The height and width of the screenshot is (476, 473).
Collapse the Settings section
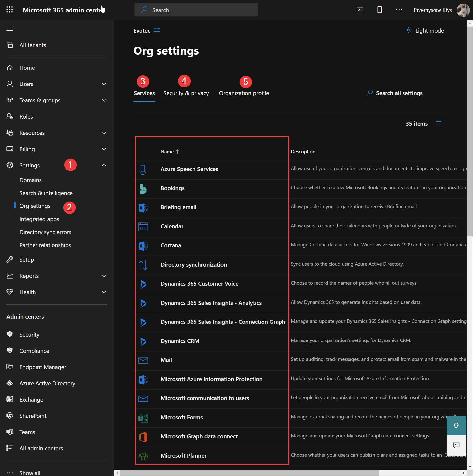104,165
